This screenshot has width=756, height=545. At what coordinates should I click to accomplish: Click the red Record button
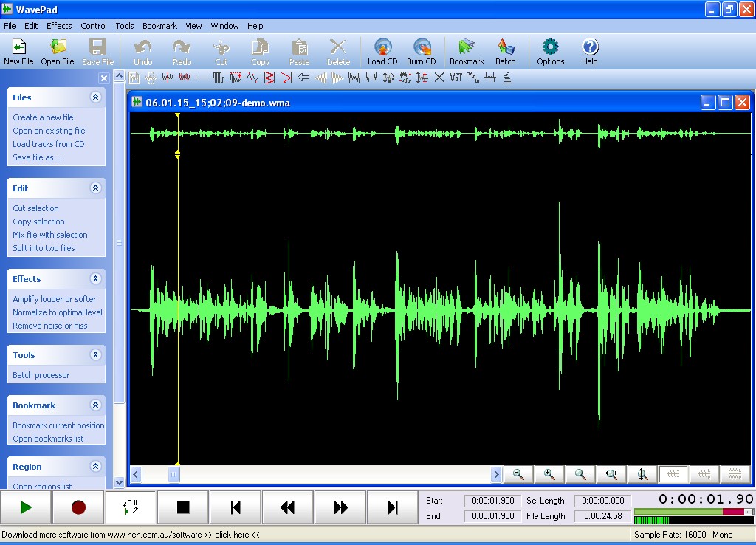click(78, 507)
